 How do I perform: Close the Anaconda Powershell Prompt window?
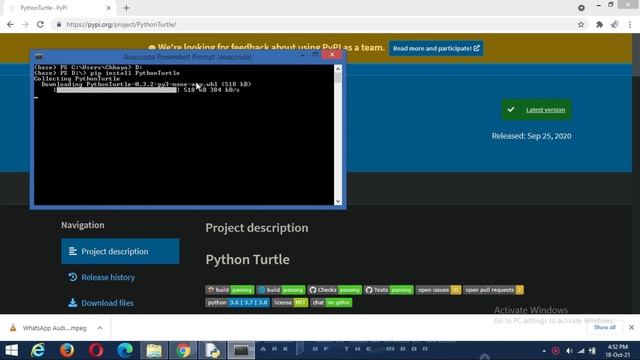[x=332, y=55]
